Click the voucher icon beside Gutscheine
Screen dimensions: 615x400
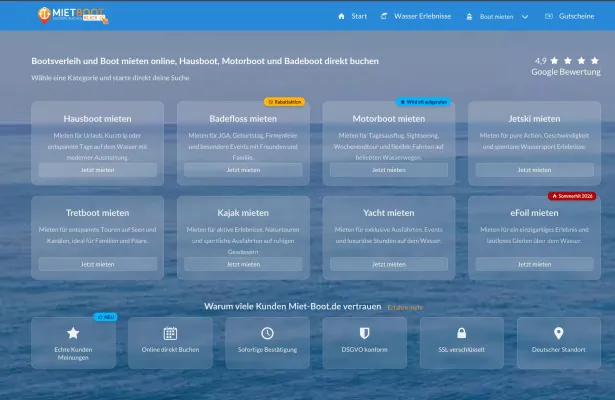click(x=549, y=16)
